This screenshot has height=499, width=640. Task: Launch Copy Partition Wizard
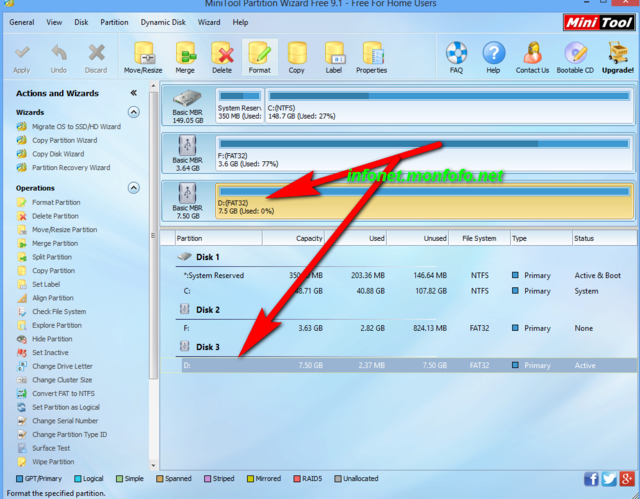point(64,140)
